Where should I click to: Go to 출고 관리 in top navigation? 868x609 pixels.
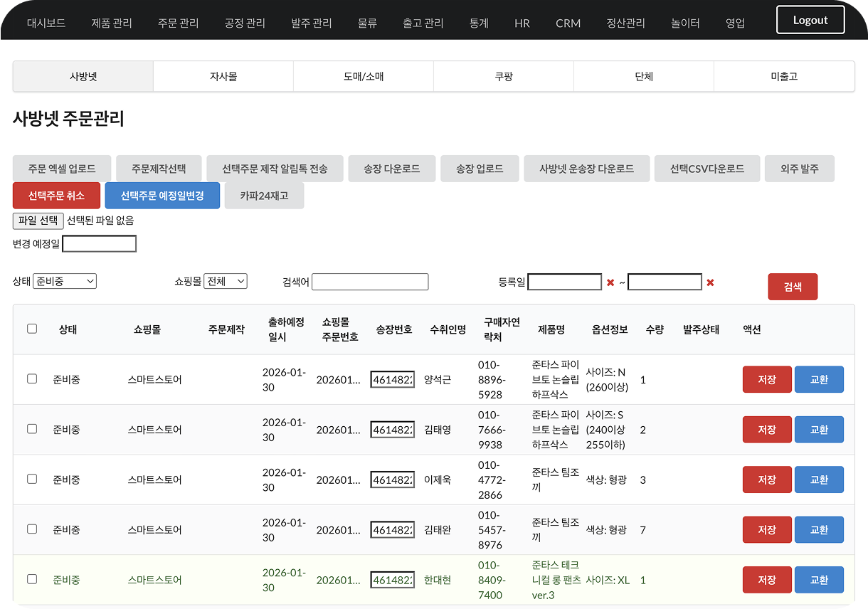point(423,23)
